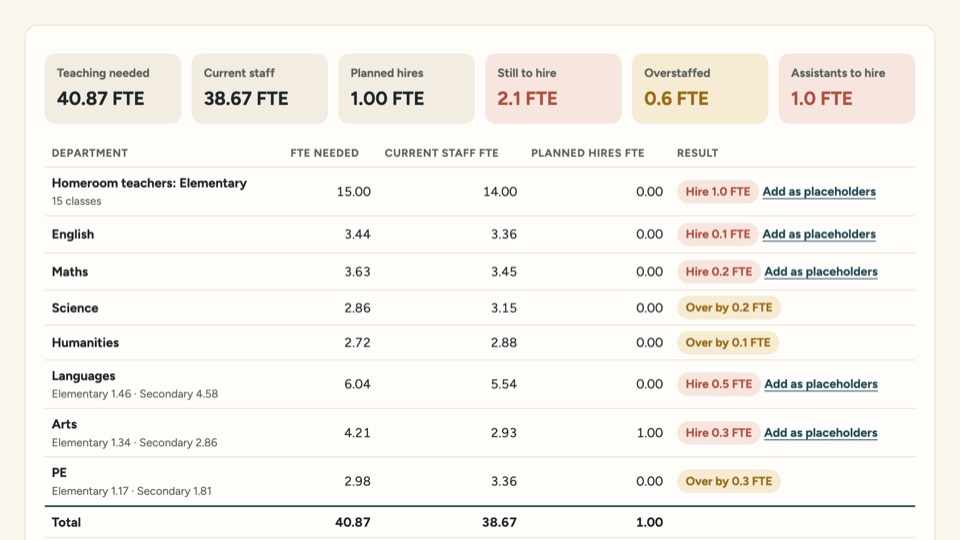This screenshot has height=540, width=960.
Task: Click PE FTE needed value 2.98
Action: click(x=358, y=481)
